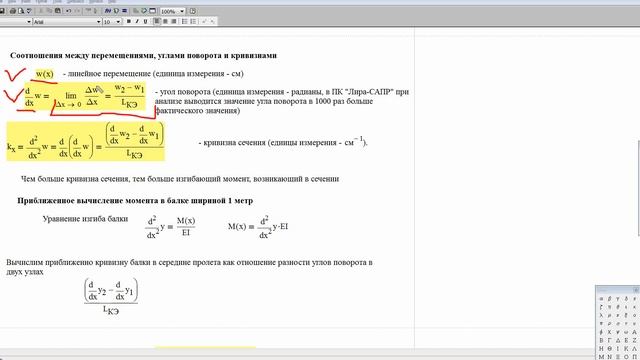
Task: Click the highlighted kx curvature formula
Action: (86, 141)
